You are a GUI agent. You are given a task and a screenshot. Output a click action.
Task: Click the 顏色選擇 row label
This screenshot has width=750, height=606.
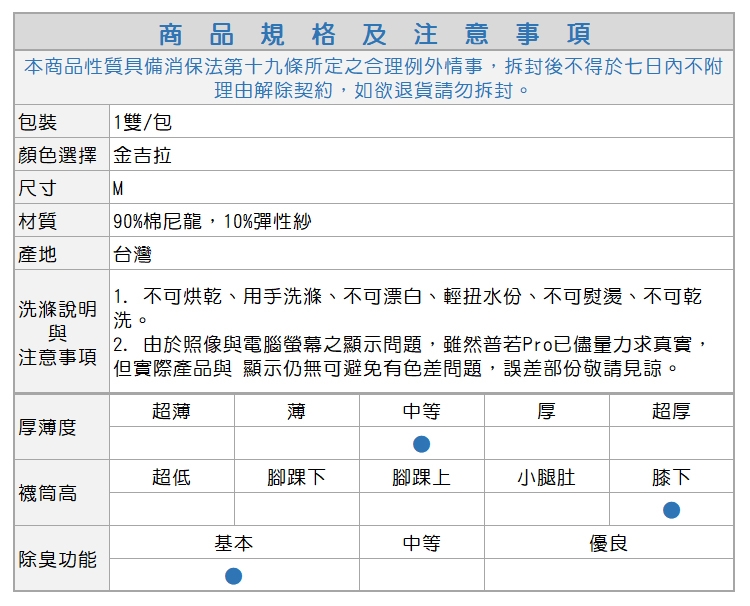pos(58,155)
